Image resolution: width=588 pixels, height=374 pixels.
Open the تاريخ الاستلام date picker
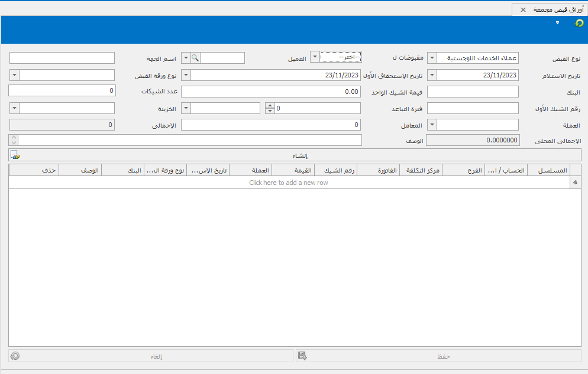pyautogui.click(x=432, y=75)
